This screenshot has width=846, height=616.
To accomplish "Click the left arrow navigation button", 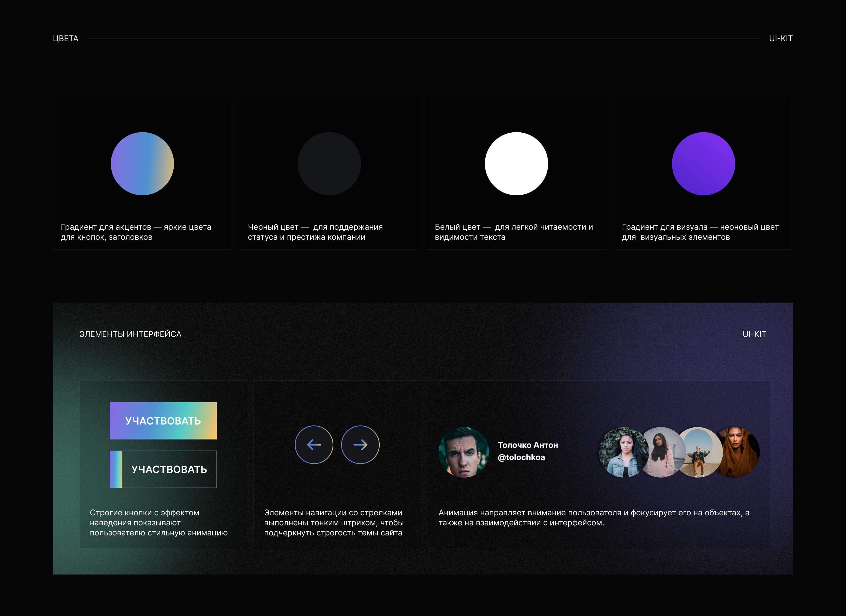I will (x=314, y=444).
